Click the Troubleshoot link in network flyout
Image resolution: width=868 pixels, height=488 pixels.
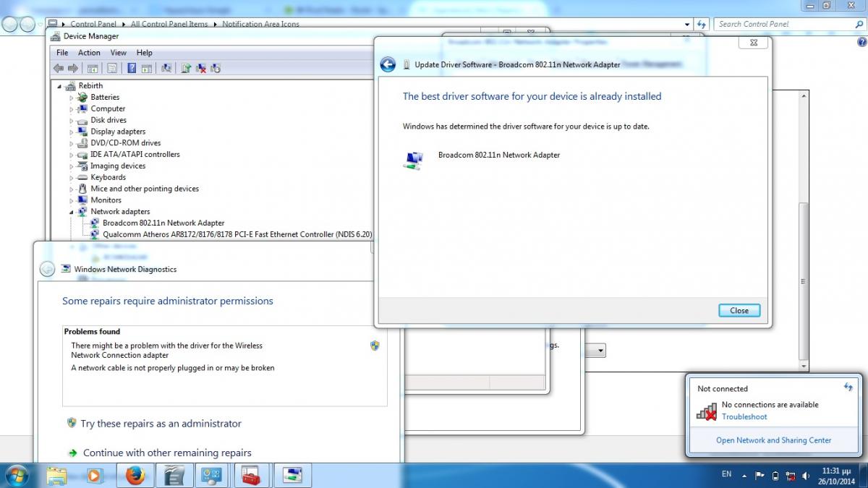(744, 417)
